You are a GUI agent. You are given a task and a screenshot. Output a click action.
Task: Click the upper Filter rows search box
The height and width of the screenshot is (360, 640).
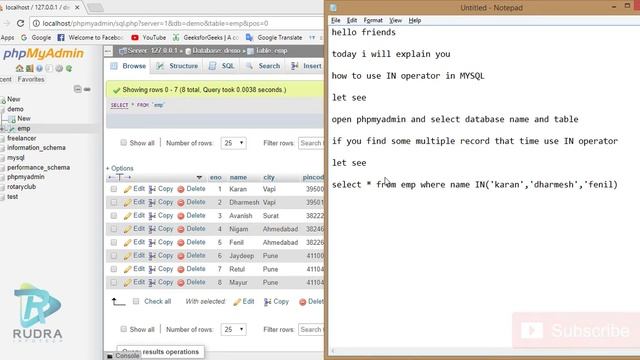[311, 143]
